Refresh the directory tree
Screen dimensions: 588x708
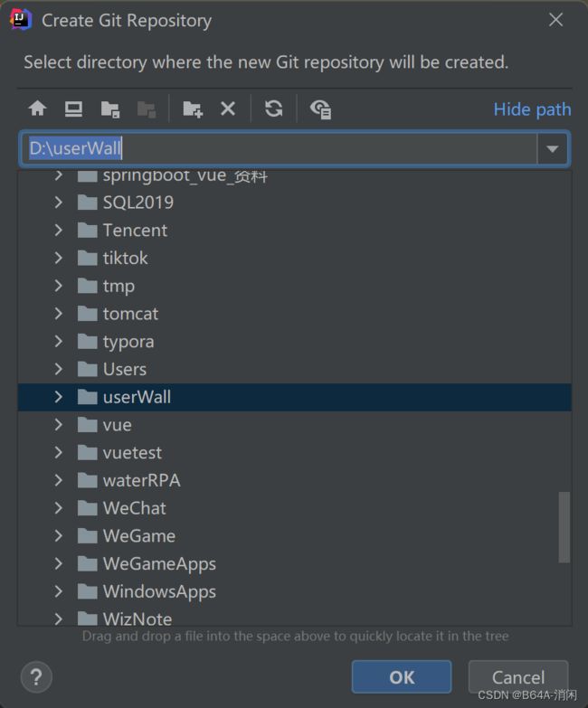[274, 109]
